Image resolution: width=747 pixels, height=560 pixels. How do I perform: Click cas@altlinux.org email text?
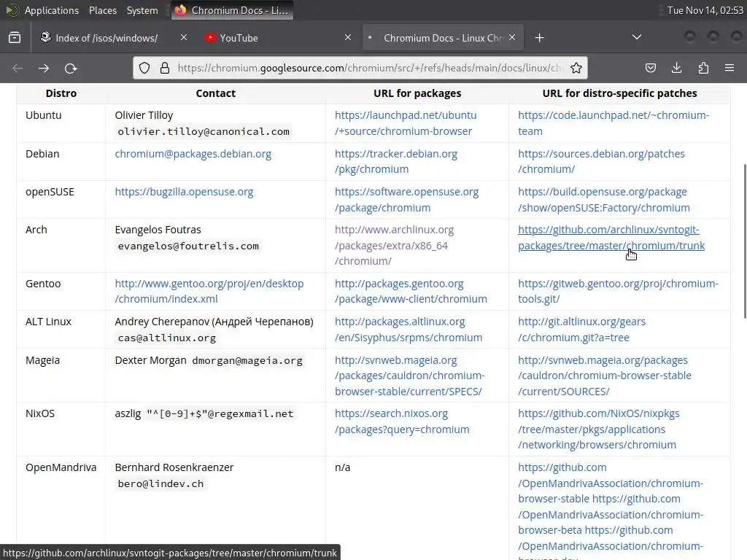click(167, 338)
